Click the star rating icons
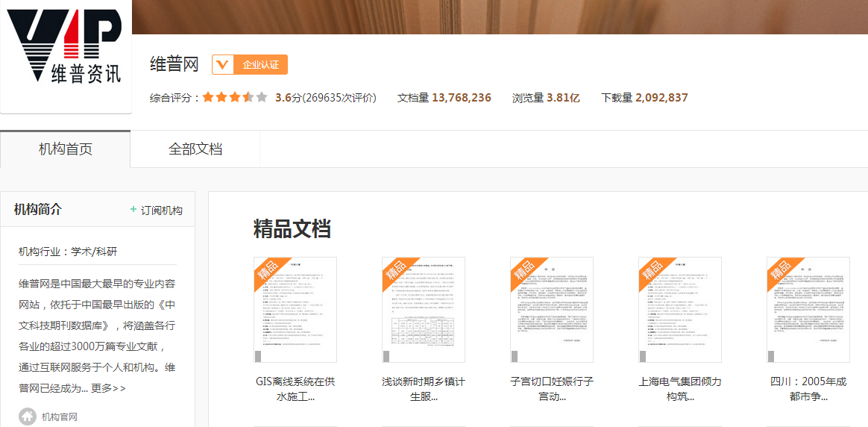The height and width of the screenshot is (427, 868). (234, 98)
